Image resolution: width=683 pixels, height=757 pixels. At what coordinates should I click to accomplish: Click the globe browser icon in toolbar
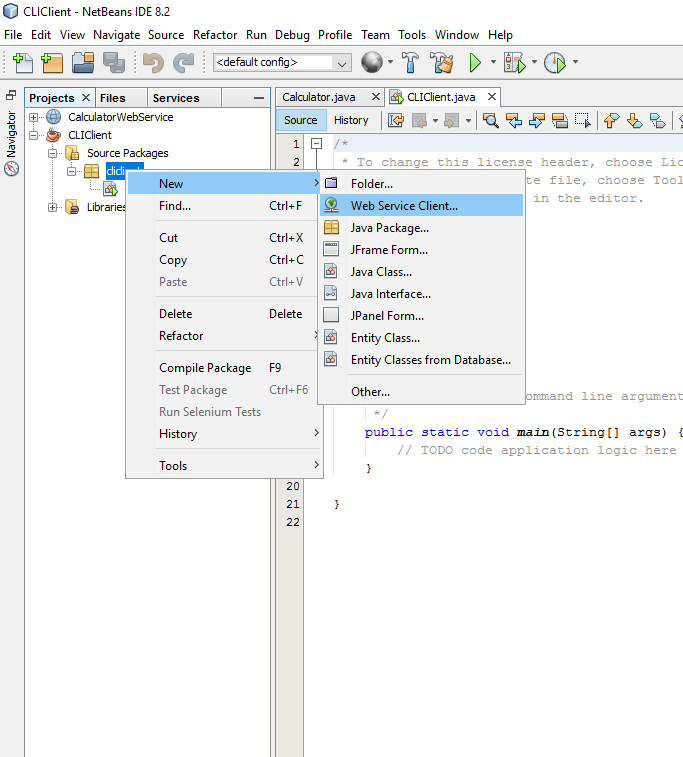pos(372,62)
